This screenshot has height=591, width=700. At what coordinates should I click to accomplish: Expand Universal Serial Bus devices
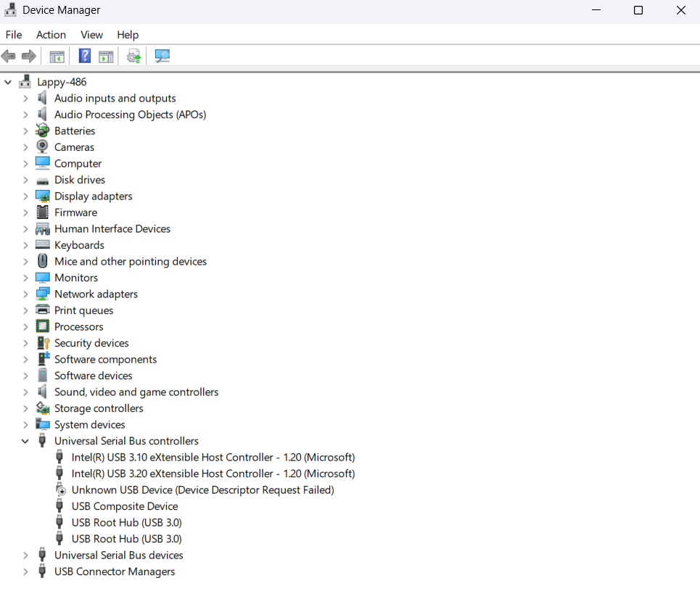pos(25,555)
